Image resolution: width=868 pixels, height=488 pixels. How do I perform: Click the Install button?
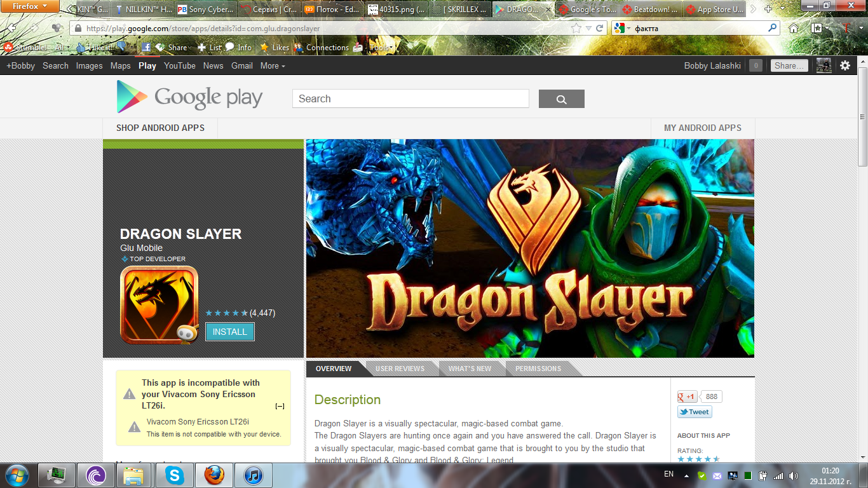[x=229, y=332]
